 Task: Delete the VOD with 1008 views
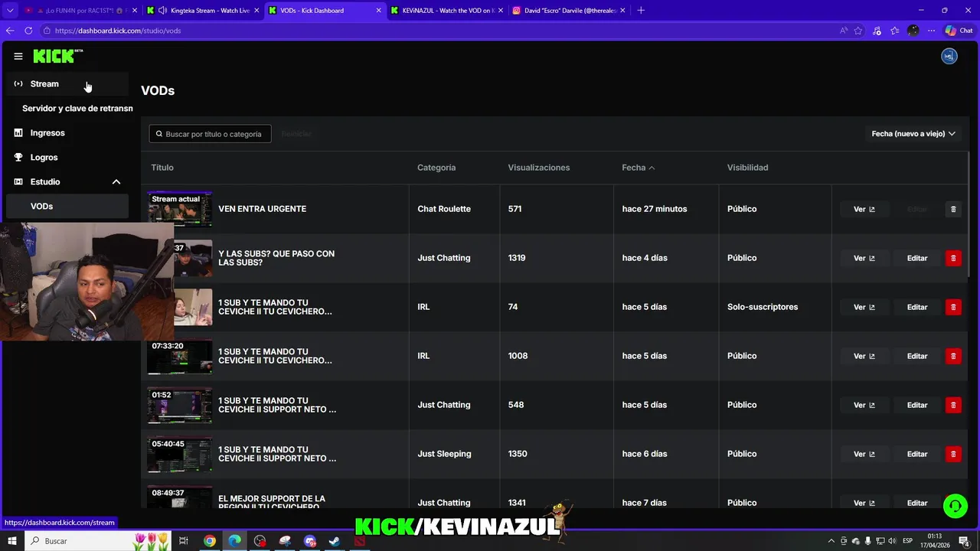pos(953,356)
